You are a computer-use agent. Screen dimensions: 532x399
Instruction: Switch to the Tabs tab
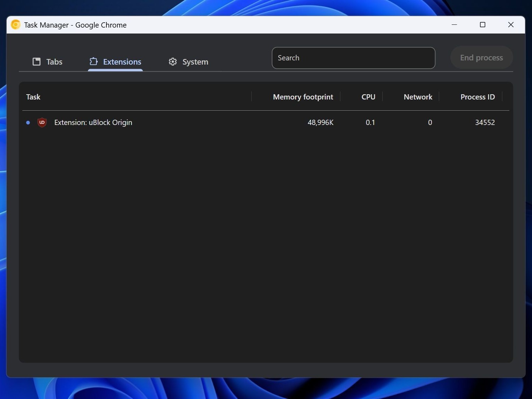pyautogui.click(x=47, y=62)
